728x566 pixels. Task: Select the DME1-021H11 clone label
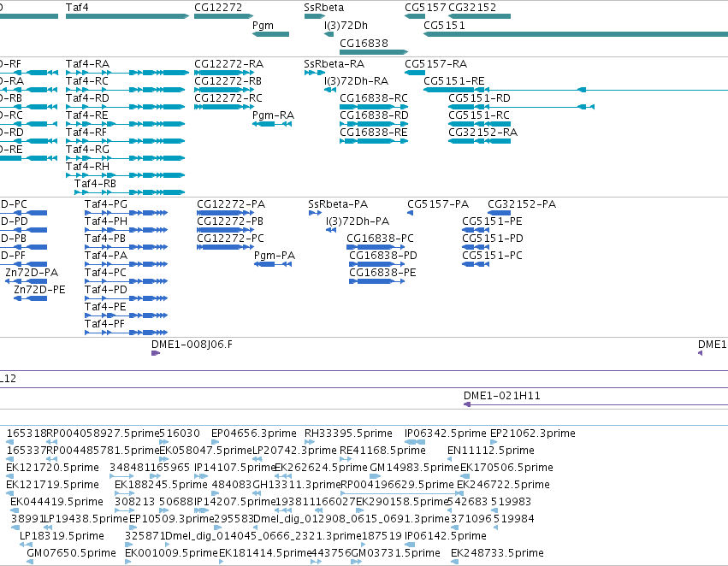(502, 396)
